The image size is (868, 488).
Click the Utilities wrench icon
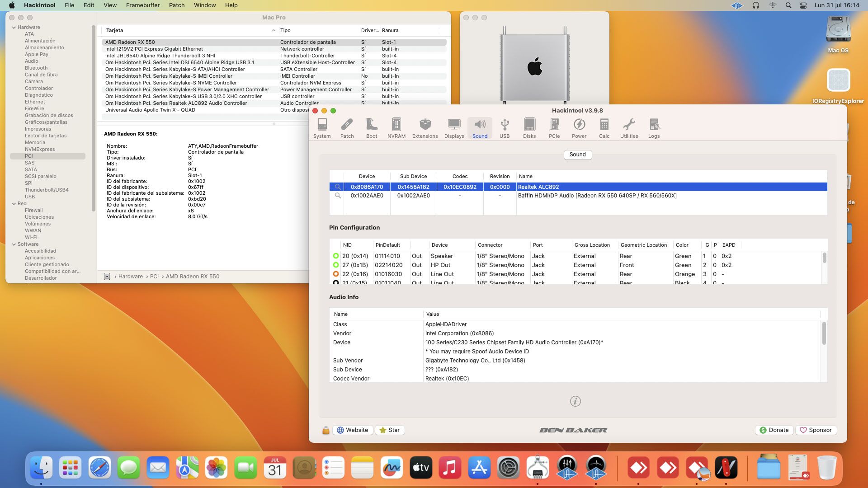[x=629, y=128]
